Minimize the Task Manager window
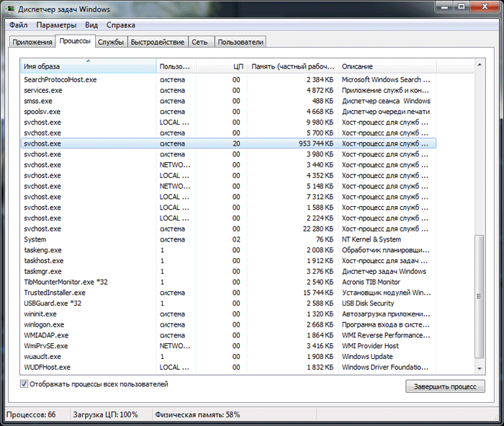The height and width of the screenshot is (426, 504). (x=445, y=6)
